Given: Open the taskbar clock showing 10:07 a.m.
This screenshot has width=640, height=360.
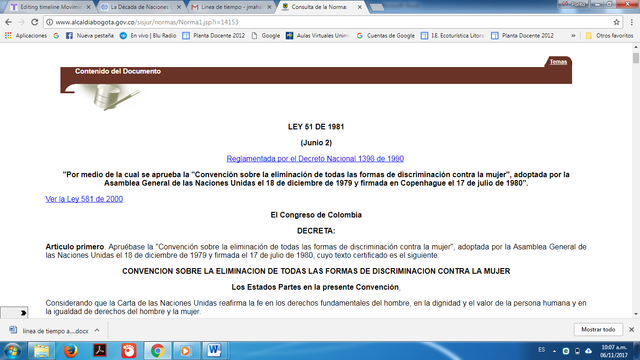Looking at the screenshot, I should click(613, 351).
